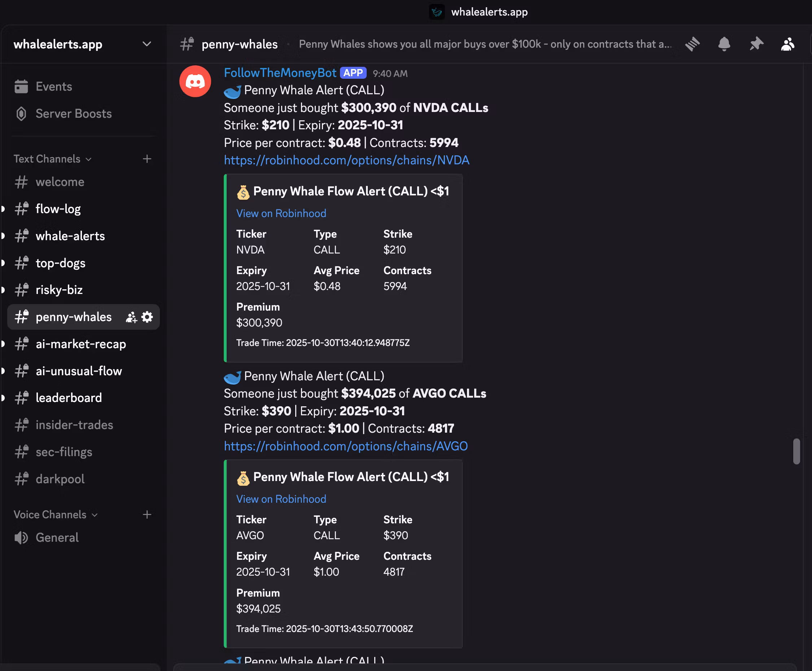Join the General voice channel

tap(57, 537)
